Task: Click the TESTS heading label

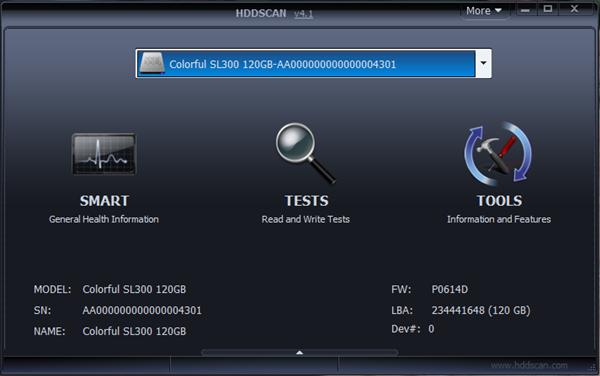Action: coord(307,201)
